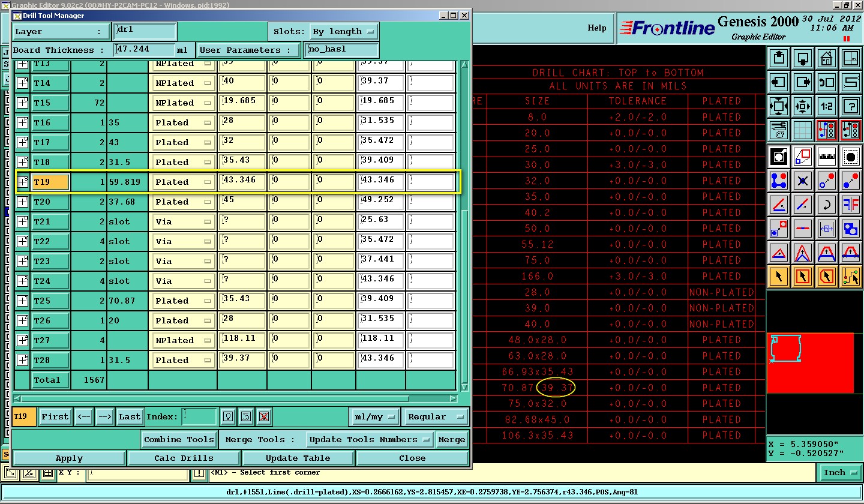Screen dimensions: 864x504
Task: Click the red X icon in Drill Tool Manager
Action: pyautogui.click(x=263, y=416)
